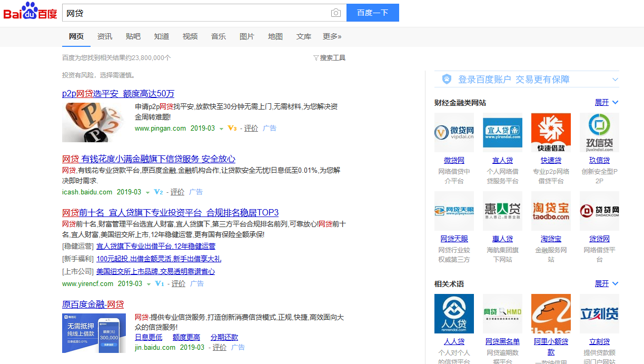Click the 阿里小额贷款 orange logo
Image resolution: width=644 pixels, height=364 pixels.
coord(551,313)
